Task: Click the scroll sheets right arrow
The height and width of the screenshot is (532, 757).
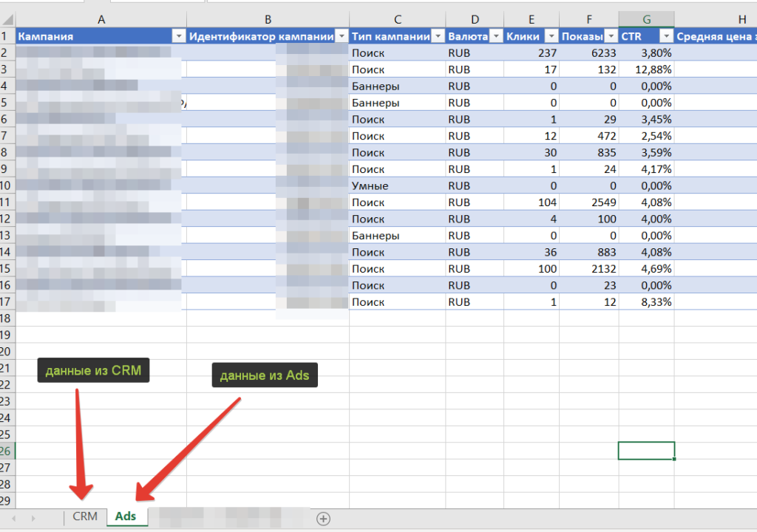Action: (x=33, y=519)
